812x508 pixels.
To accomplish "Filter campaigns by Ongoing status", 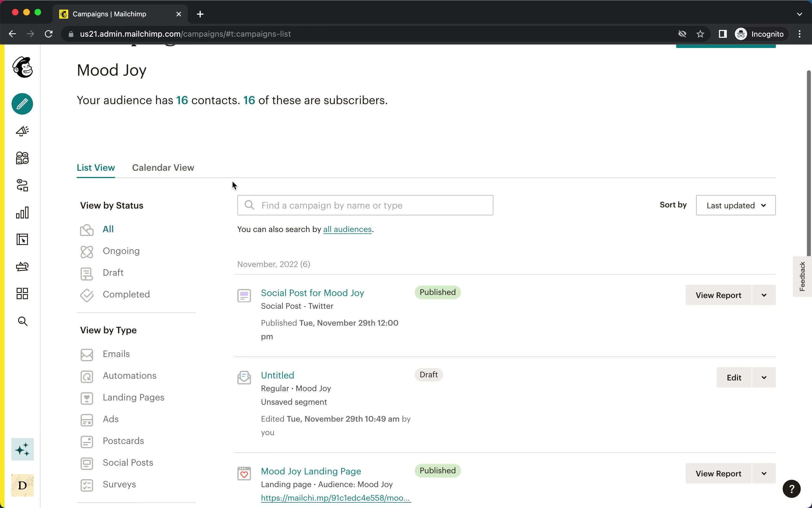I will (121, 251).
